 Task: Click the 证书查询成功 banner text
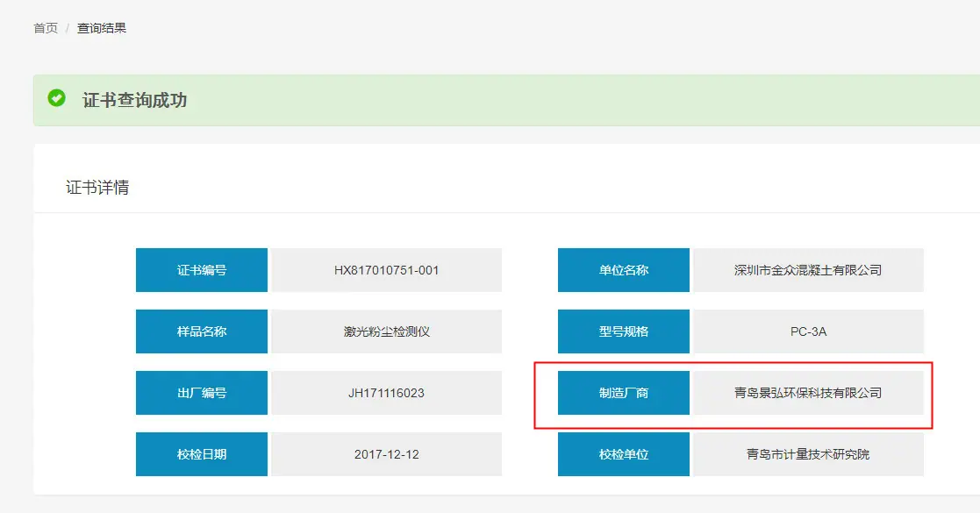point(134,101)
